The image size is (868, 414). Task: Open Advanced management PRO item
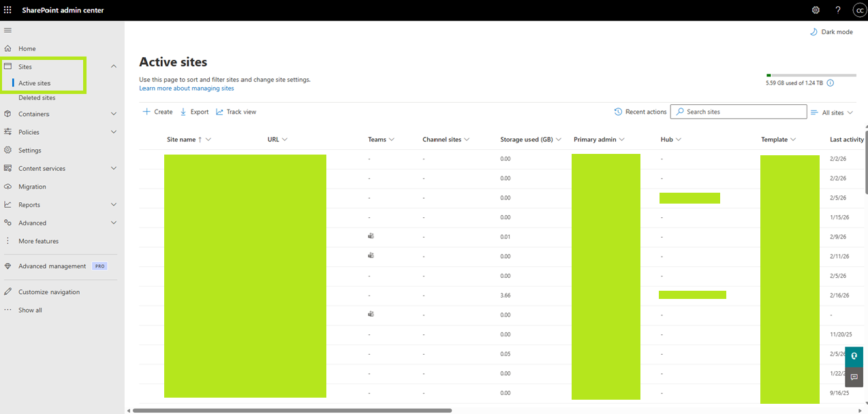62,266
